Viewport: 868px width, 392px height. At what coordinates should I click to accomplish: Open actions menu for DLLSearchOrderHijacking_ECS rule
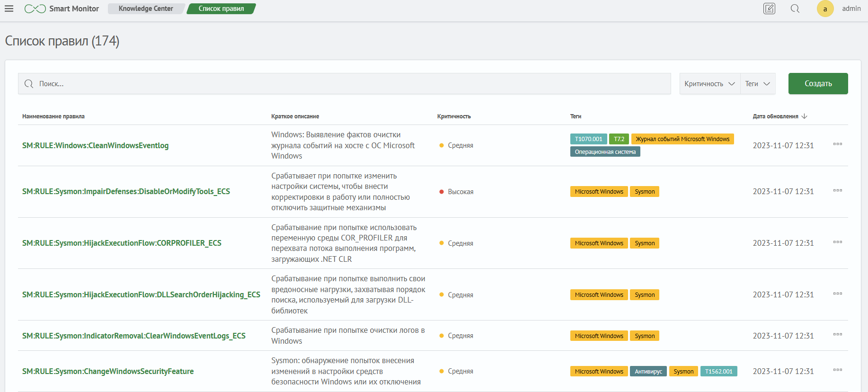(x=838, y=294)
